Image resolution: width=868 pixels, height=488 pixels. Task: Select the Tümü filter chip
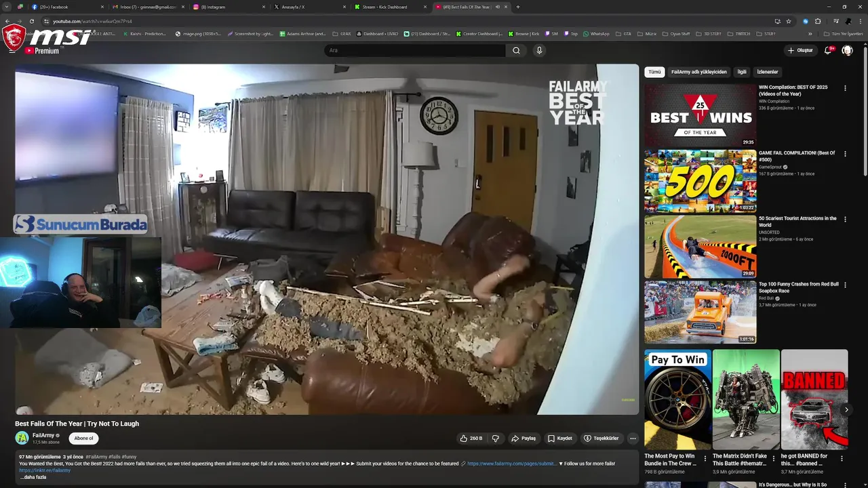(x=654, y=72)
